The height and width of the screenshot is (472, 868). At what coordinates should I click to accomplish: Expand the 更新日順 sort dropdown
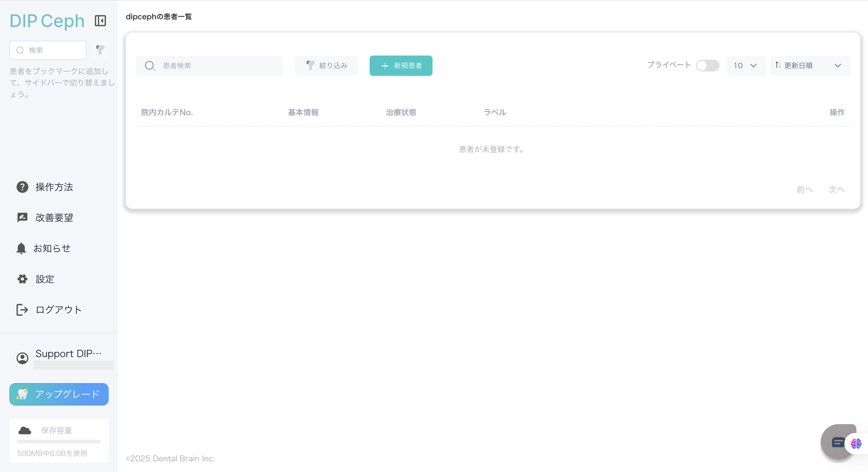810,65
